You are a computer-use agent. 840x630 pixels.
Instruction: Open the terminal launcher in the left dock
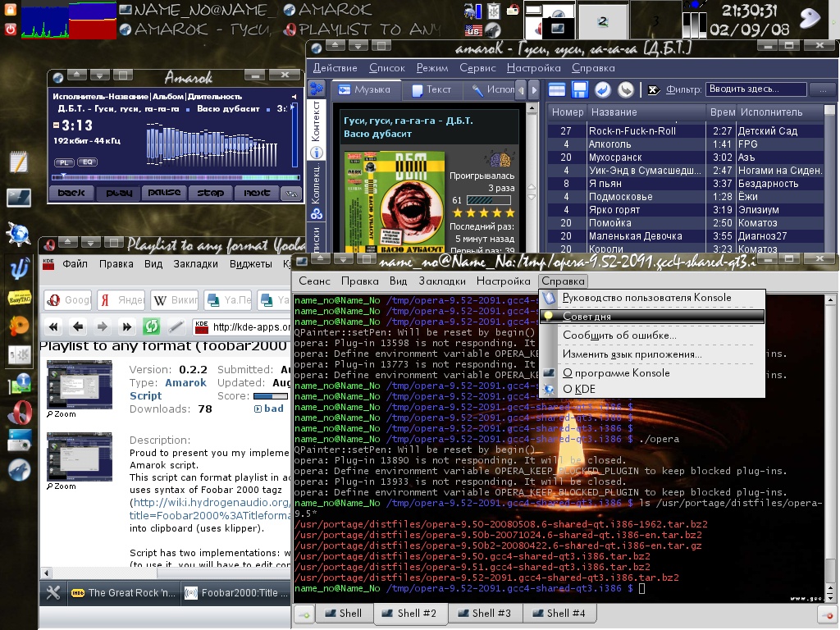[x=18, y=197]
